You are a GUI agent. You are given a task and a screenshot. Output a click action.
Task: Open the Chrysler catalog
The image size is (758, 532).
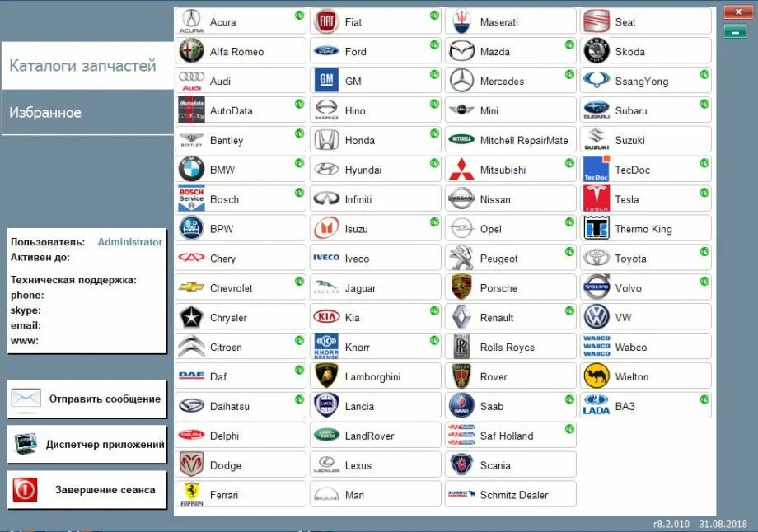pyautogui.click(x=241, y=317)
